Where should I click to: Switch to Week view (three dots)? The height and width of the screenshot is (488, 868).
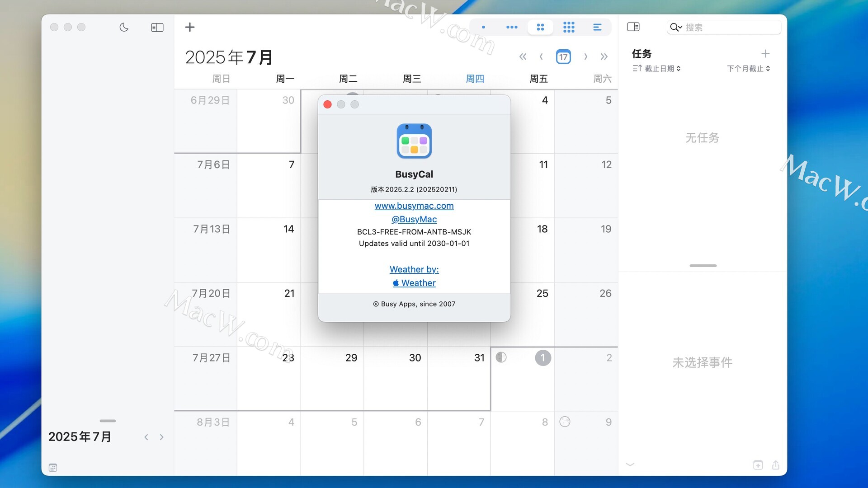click(x=512, y=27)
